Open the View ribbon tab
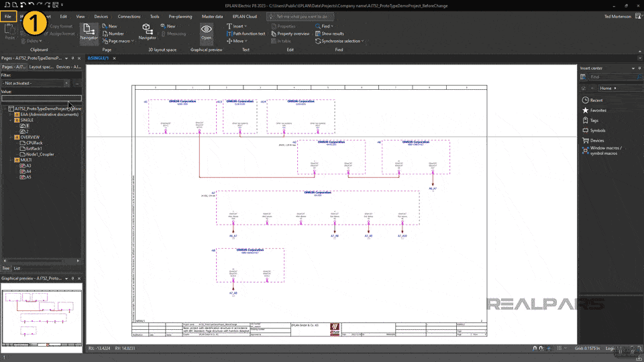Screen dimensions: 644x362 click(80, 16)
